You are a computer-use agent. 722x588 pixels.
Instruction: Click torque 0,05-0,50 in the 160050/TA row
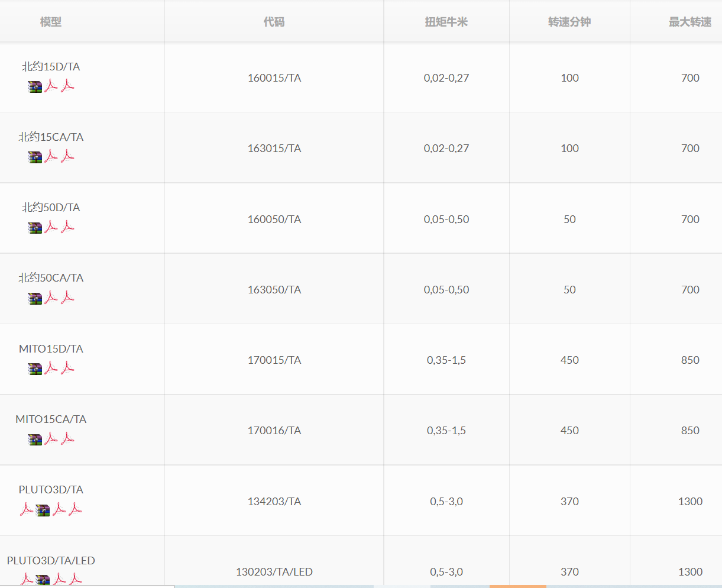446,219
